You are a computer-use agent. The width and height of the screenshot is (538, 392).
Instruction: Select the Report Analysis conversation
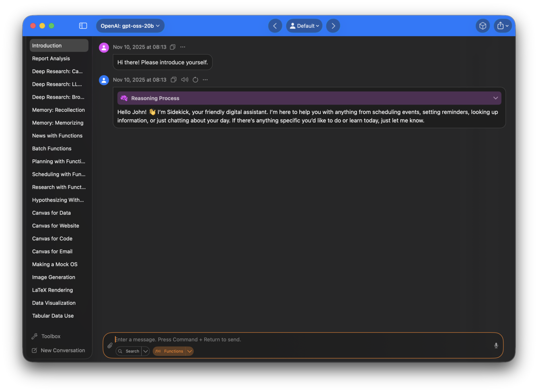[51, 58]
